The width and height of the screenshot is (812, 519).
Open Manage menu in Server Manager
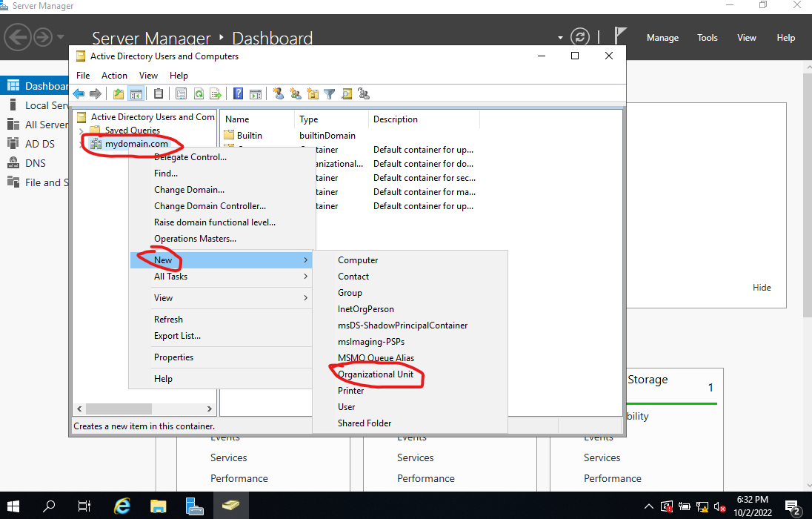[662, 38]
